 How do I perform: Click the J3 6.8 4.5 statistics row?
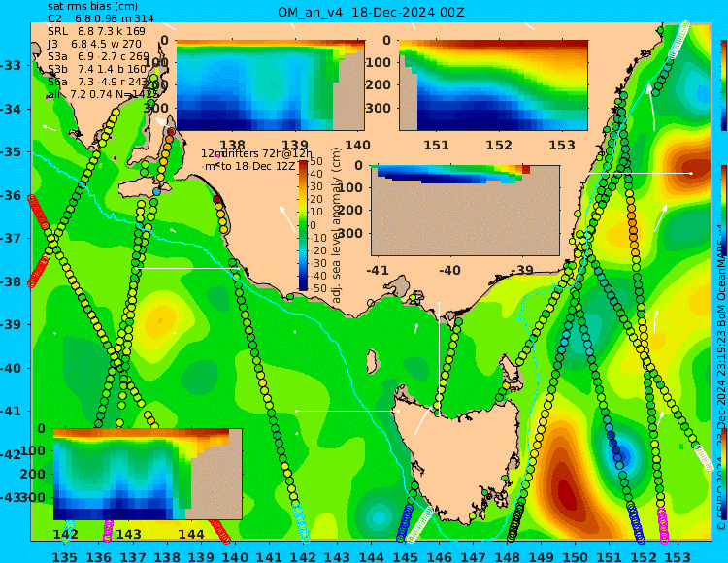(x=94, y=44)
